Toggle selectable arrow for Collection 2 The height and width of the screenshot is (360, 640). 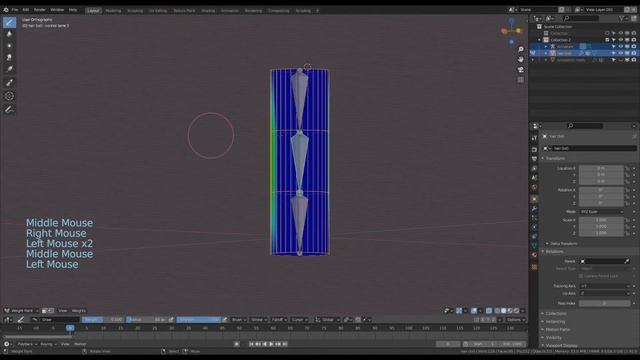pyautogui.click(x=613, y=40)
